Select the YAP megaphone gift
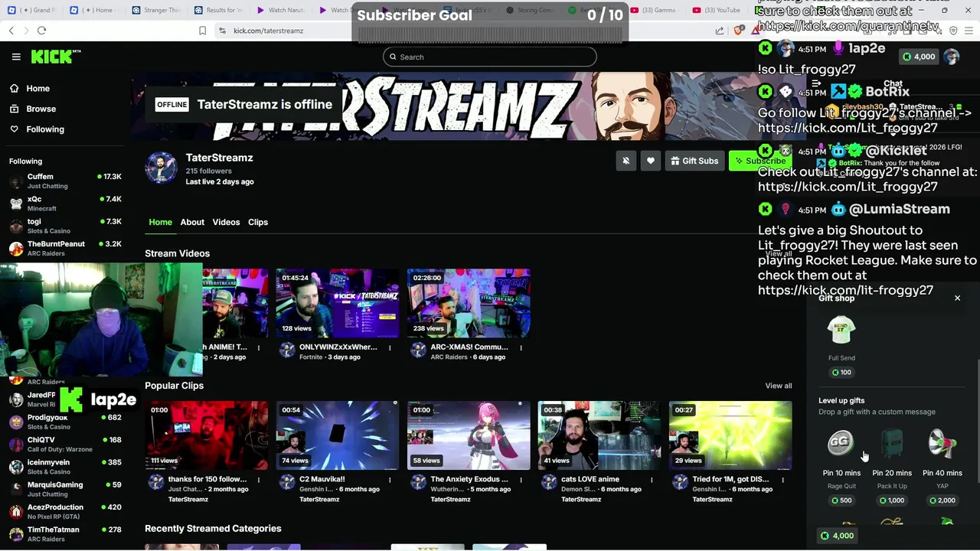Image resolution: width=980 pixels, height=551 pixels. (x=942, y=443)
